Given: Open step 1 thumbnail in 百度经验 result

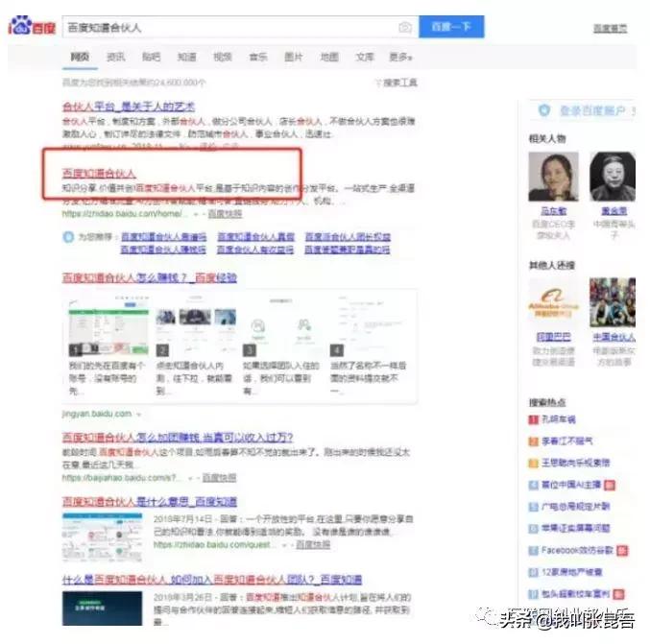Looking at the screenshot, I should click(108, 326).
